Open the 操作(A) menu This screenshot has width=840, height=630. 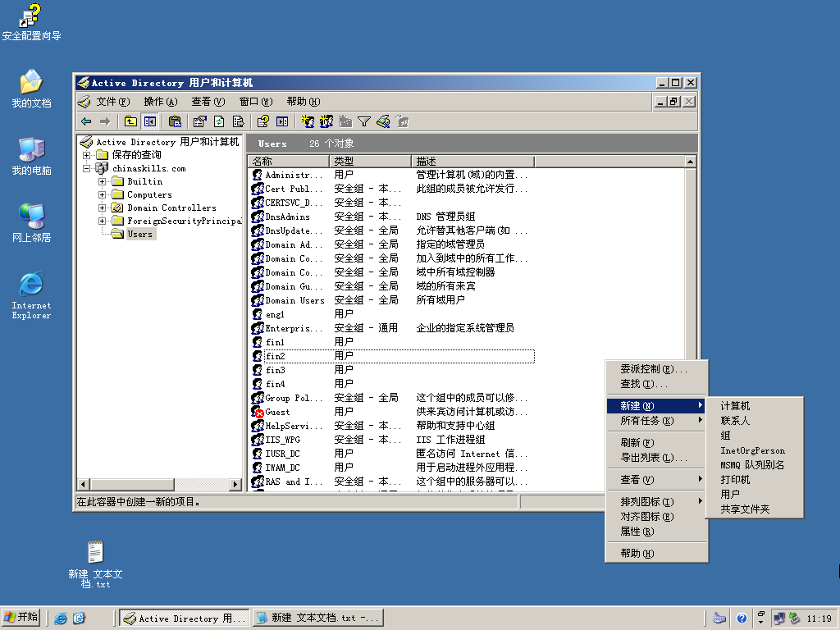pyautogui.click(x=161, y=101)
